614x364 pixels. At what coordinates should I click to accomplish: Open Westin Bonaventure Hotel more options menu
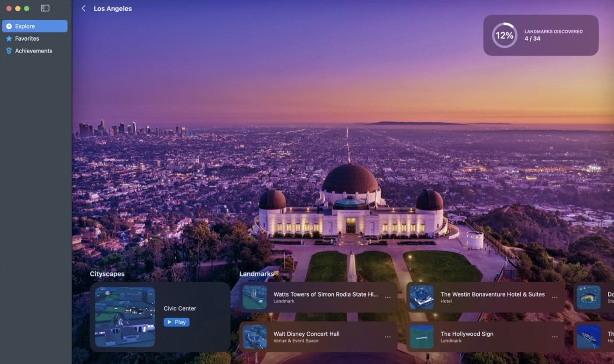tap(555, 297)
